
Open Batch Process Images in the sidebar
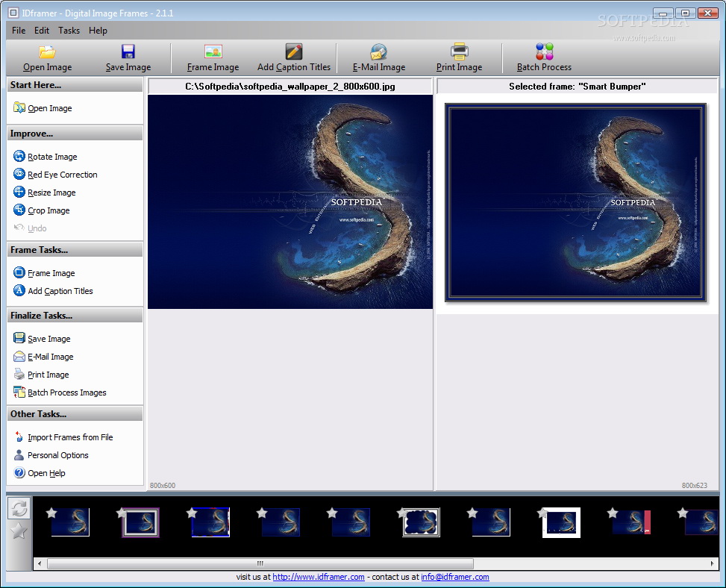(60, 392)
